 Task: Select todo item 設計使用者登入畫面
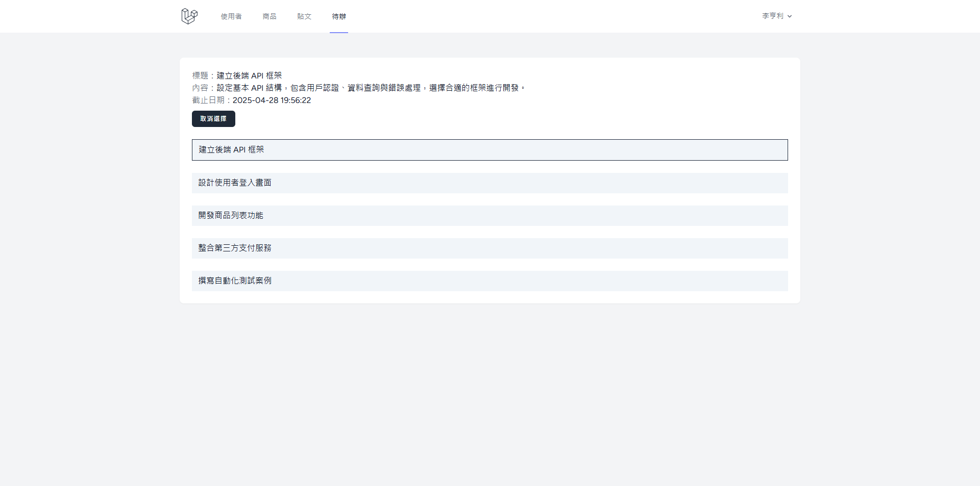490,183
